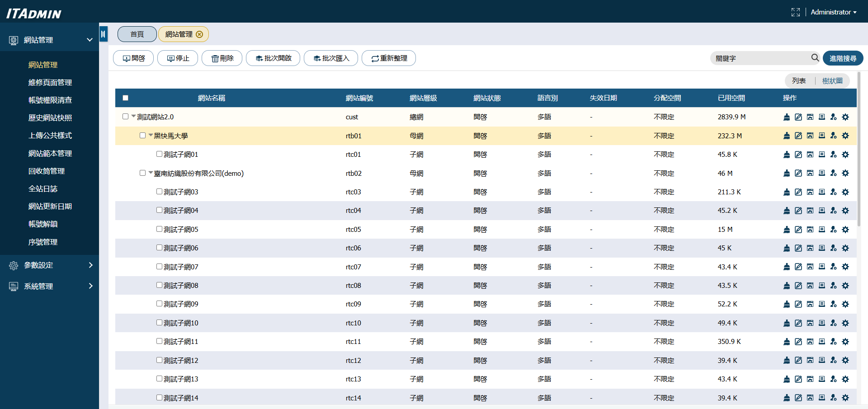Collapse the 黑快馬大學 tree node
This screenshot has height=409, width=868.
151,135
